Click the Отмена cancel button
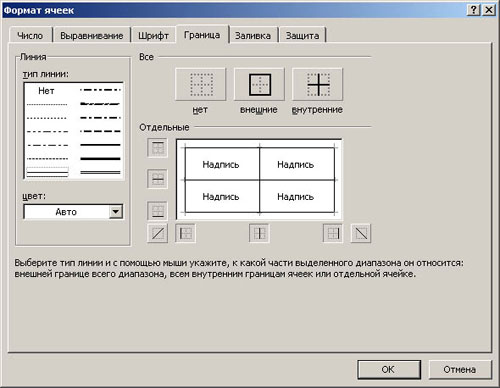 tap(460, 369)
